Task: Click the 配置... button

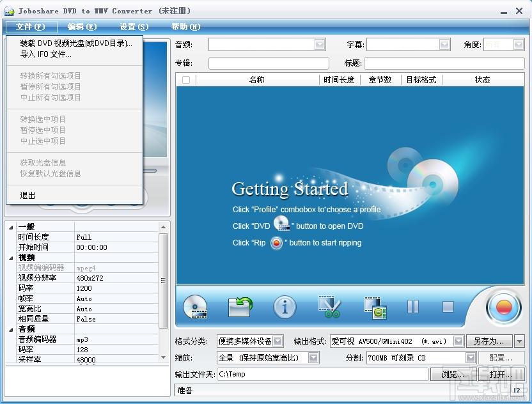Action: pyautogui.click(x=501, y=357)
